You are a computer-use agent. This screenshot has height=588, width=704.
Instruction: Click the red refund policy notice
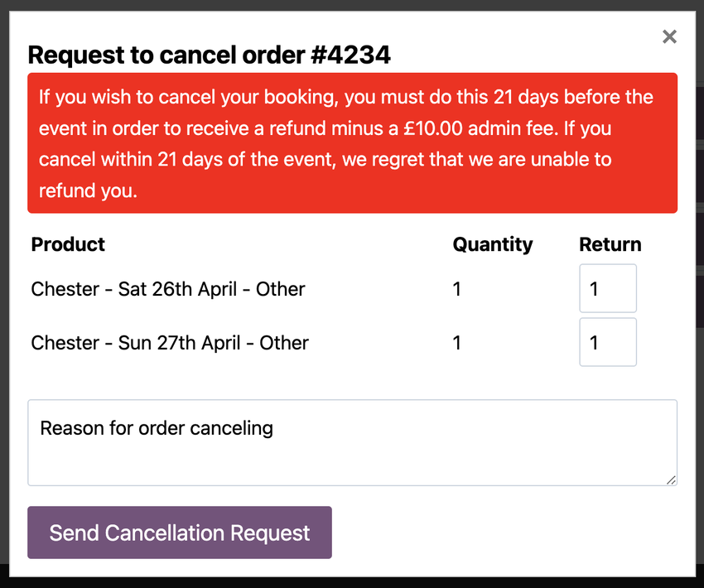[x=352, y=143]
